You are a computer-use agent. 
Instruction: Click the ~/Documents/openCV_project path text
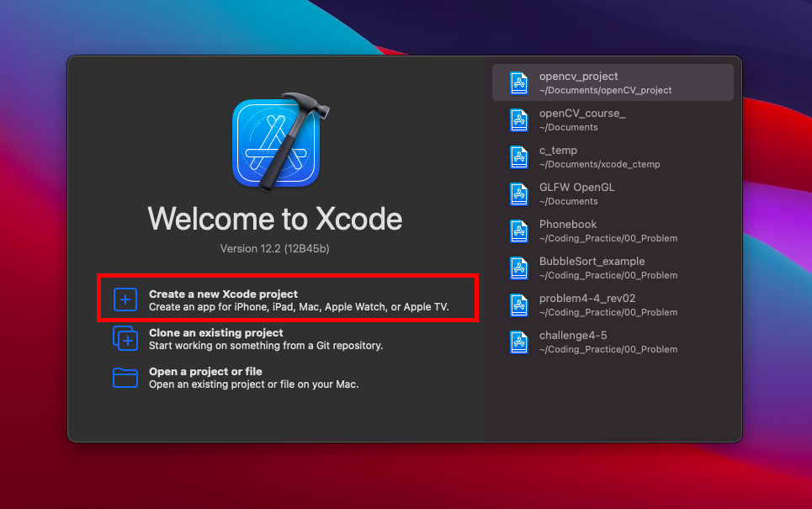[x=605, y=90]
